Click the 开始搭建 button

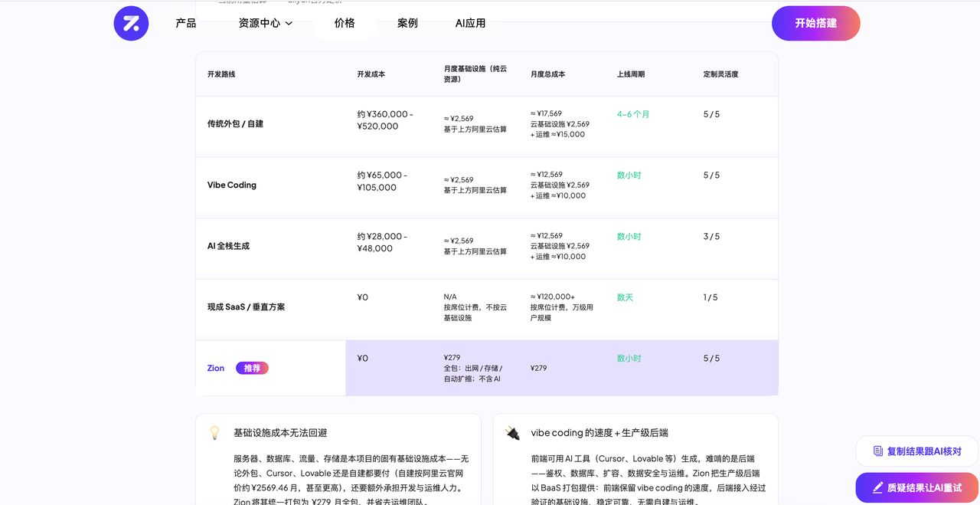(x=816, y=23)
